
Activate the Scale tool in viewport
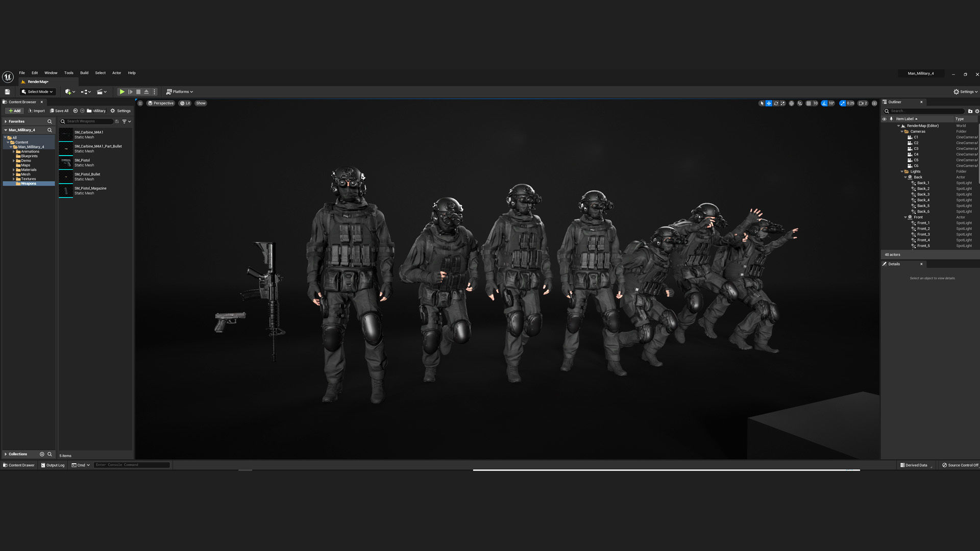[x=782, y=103]
